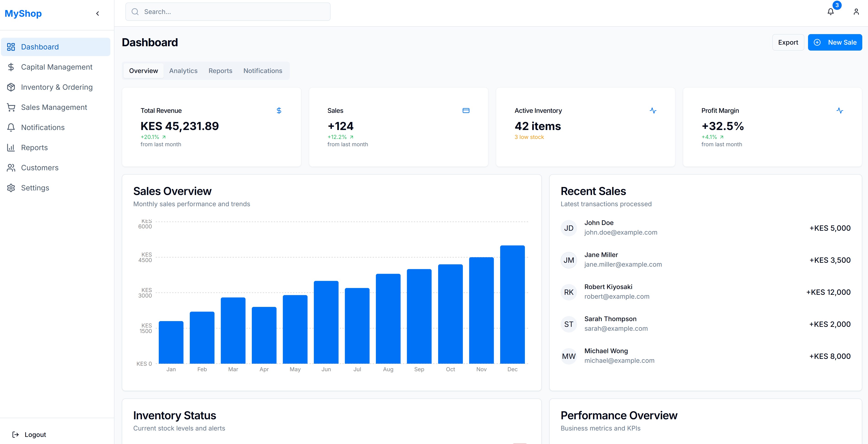
Task: Click the December bar in Sales Overview chart
Action: (512, 304)
